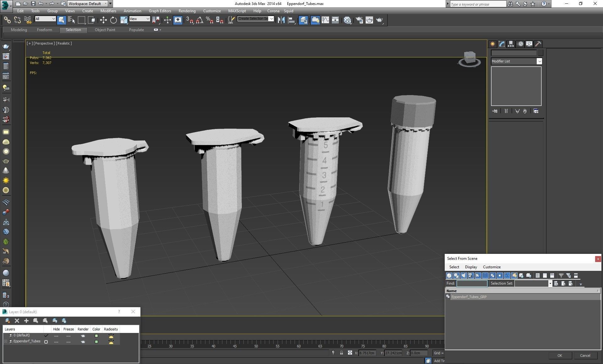
Task: Click Delete layer X icon in Layer dialog
Action: pyautogui.click(x=17, y=321)
